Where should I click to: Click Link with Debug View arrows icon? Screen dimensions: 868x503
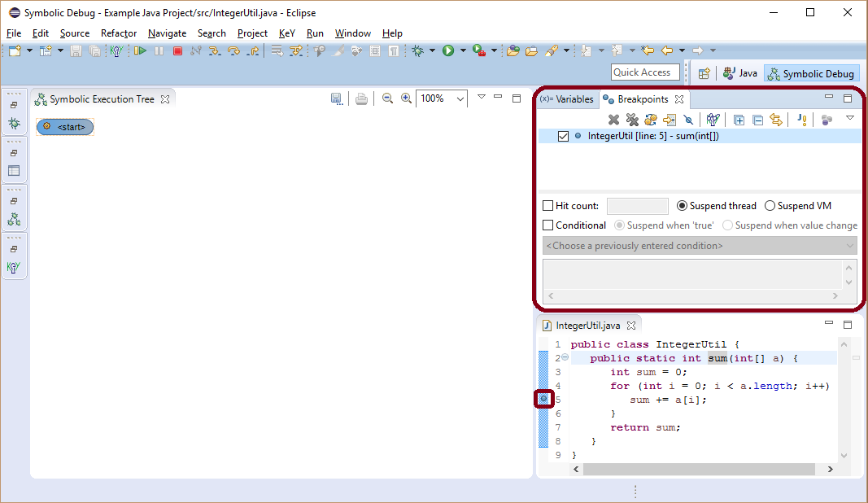click(776, 120)
